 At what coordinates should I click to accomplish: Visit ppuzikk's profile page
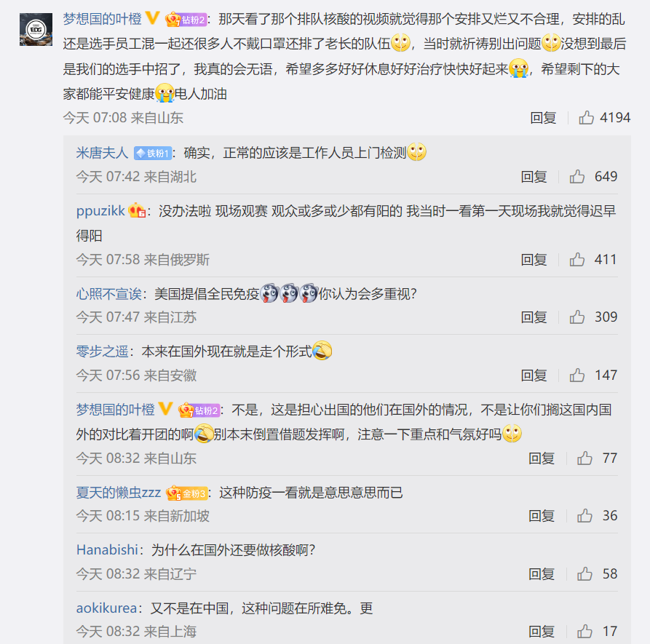100,211
